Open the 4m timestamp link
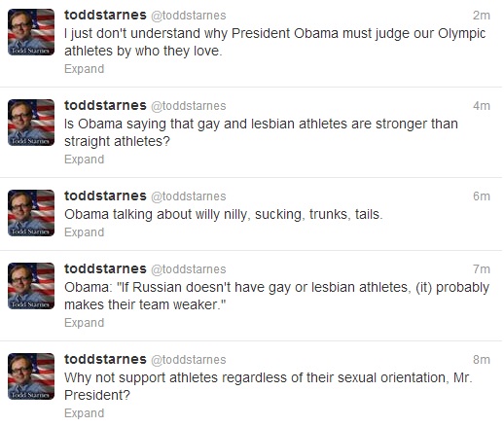 pos(482,106)
